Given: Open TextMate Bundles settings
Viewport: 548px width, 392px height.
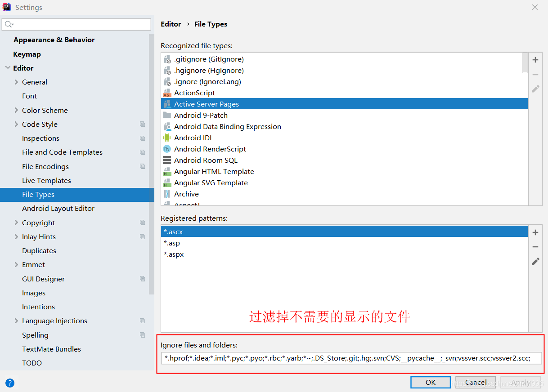Looking at the screenshot, I should [51, 349].
